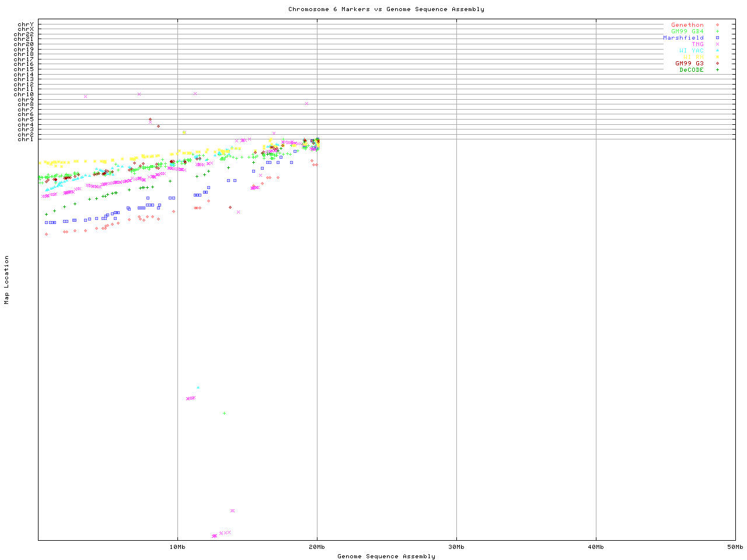Click the chr1 y-axis label
Image resolution: width=747 pixels, height=560 pixels.
click(x=26, y=139)
